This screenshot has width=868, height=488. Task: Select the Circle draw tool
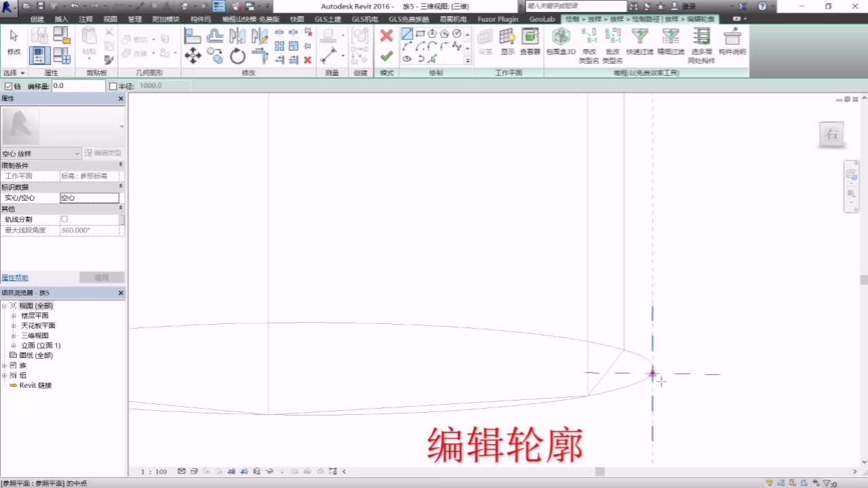point(456,33)
